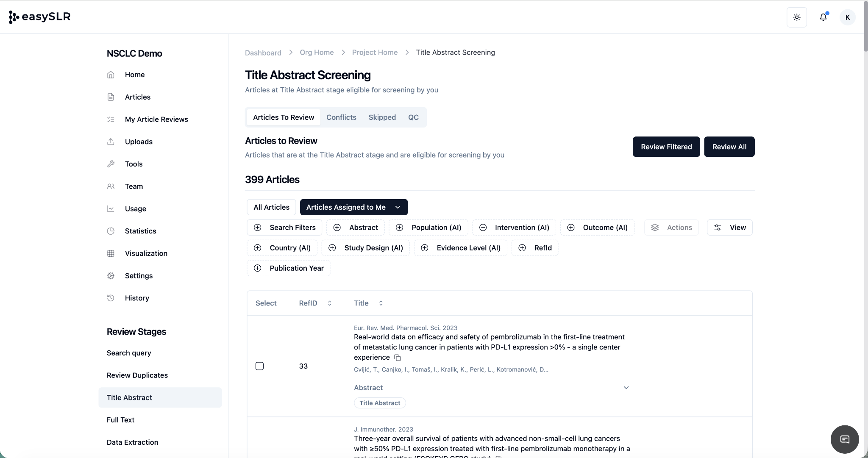
Task: Expand the Abstract section of article 33
Action: [x=626, y=388]
